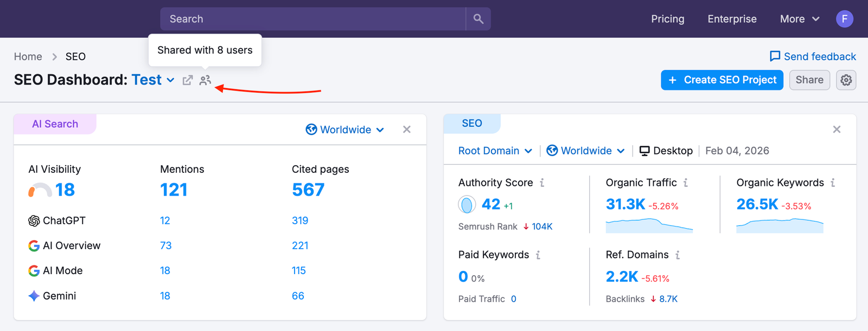Open Organic Keywords value 26.5K
This screenshot has width=868, height=331.
[757, 204]
